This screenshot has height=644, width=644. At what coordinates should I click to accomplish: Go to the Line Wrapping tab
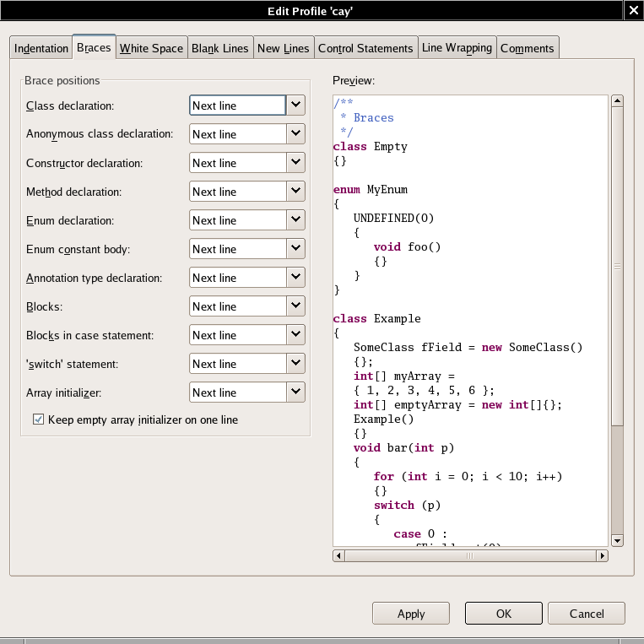pos(457,48)
